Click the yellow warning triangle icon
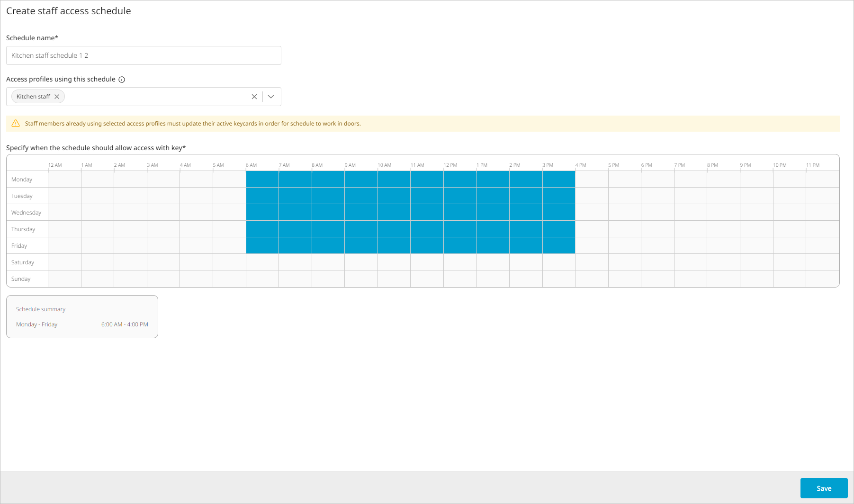The height and width of the screenshot is (504, 854). click(x=16, y=124)
